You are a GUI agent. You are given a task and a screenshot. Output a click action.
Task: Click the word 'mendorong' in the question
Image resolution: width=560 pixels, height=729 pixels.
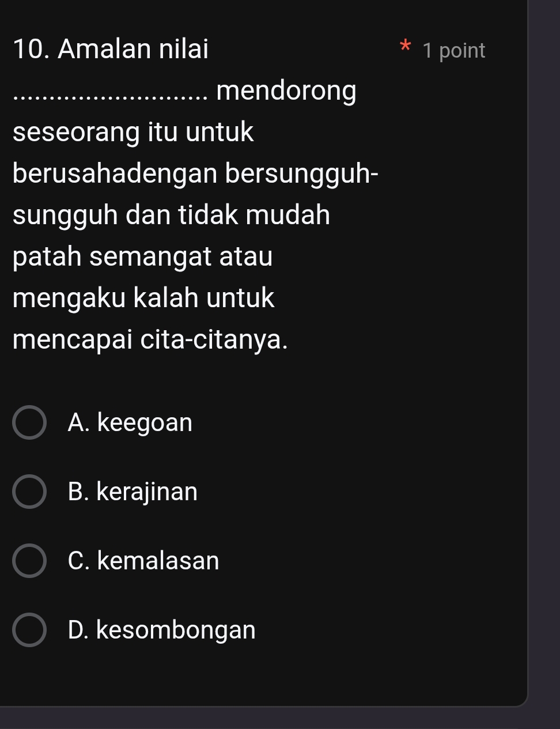pos(287,91)
